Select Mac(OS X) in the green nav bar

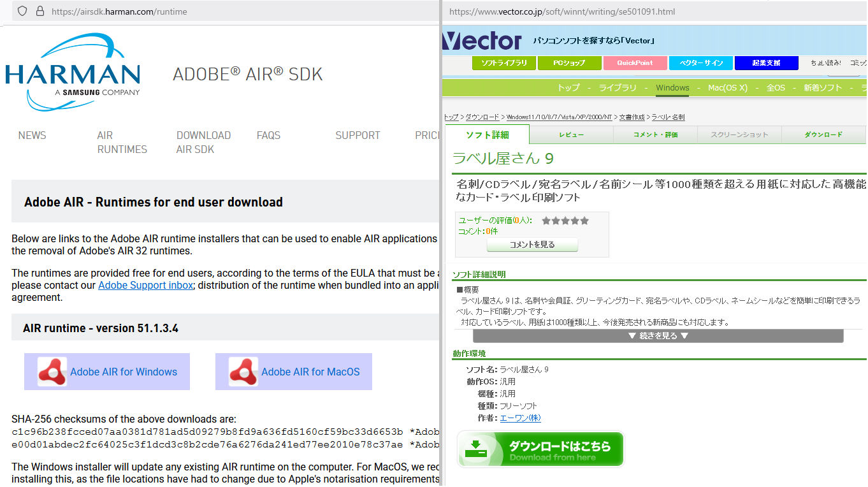[728, 88]
